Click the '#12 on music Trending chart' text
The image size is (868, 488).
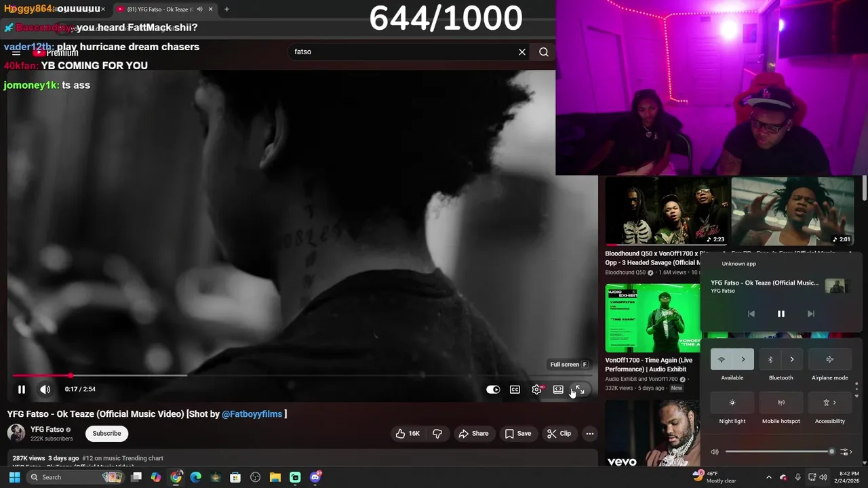123,458
